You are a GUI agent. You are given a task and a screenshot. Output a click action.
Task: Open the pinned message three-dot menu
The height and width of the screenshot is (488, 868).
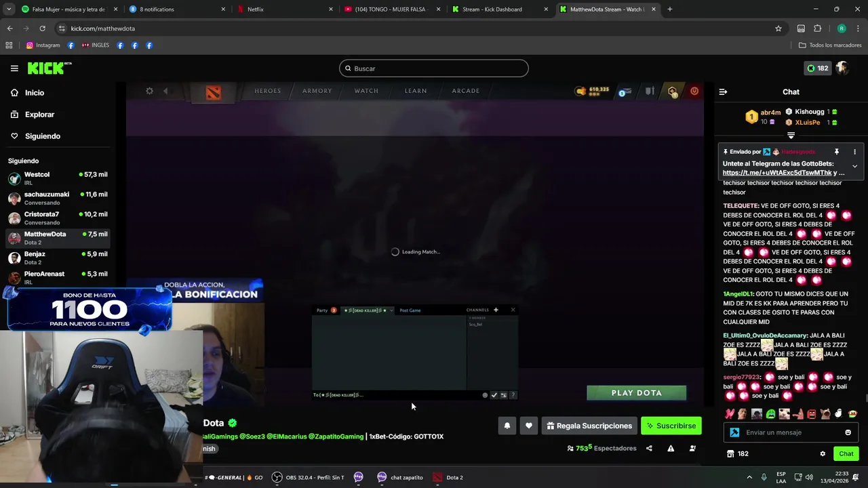(x=854, y=152)
